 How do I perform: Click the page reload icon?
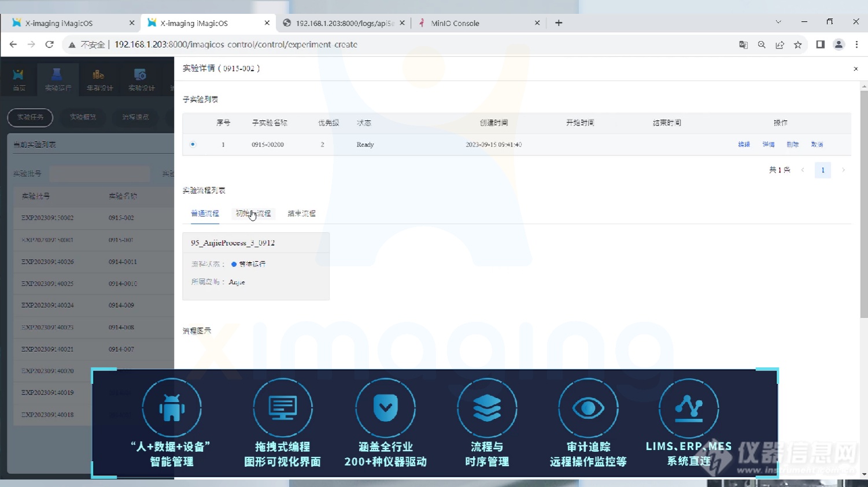(x=49, y=44)
